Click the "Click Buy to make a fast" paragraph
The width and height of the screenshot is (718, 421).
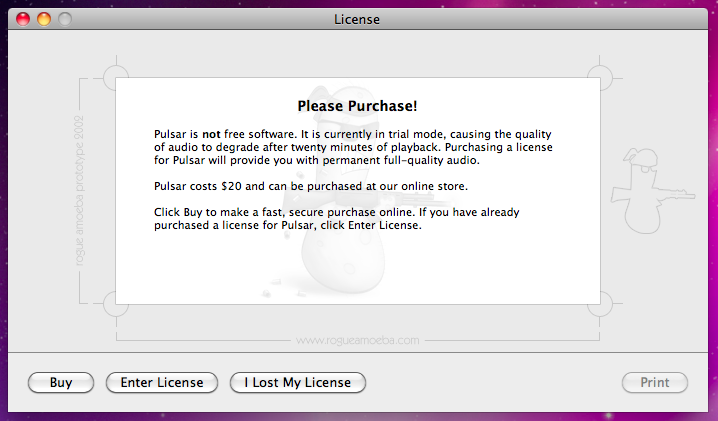pos(337,219)
